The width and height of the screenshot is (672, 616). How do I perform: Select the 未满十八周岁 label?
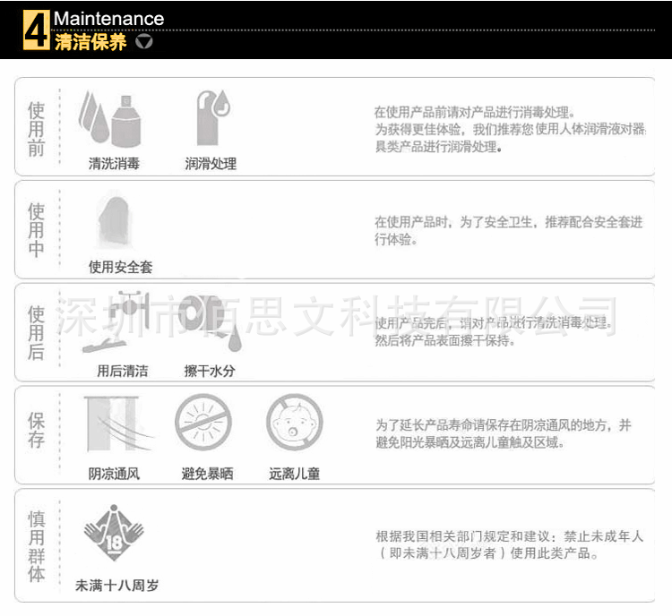click(x=117, y=586)
